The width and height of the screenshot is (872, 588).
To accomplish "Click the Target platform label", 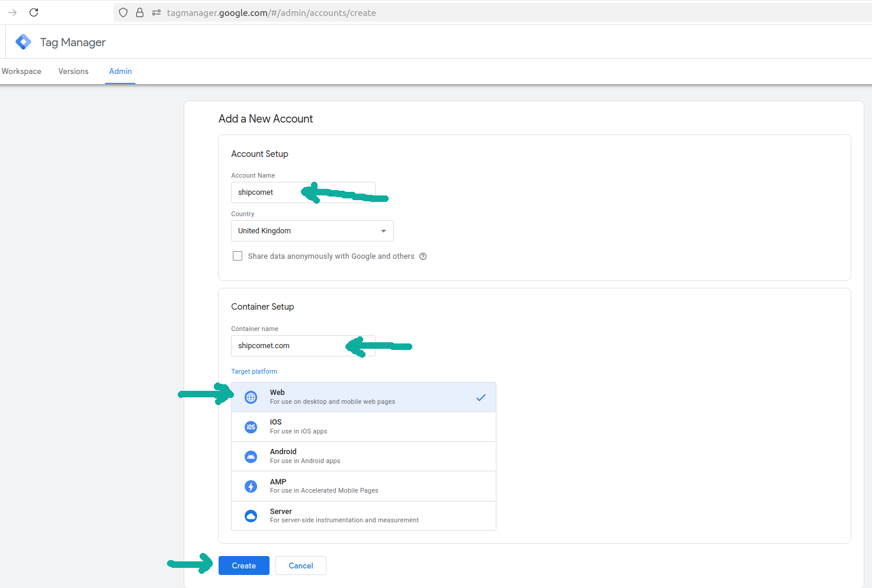I will pyautogui.click(x=254, y=371).
